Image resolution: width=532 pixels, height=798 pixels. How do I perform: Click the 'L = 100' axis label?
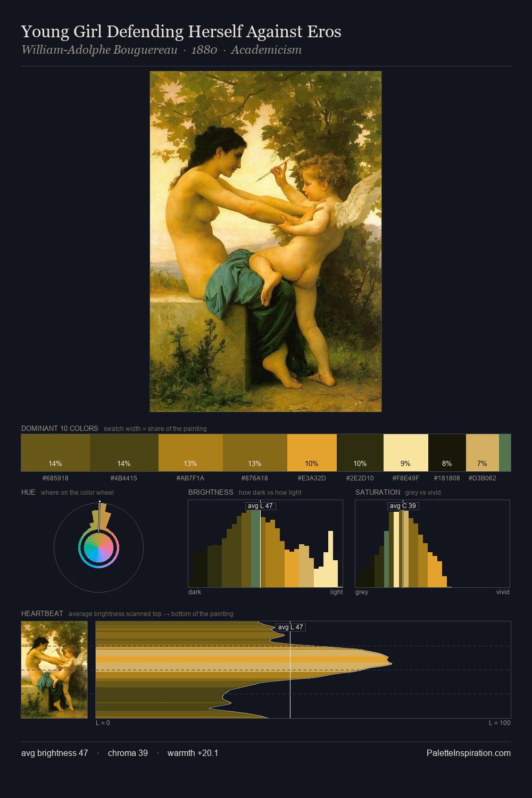500,723
